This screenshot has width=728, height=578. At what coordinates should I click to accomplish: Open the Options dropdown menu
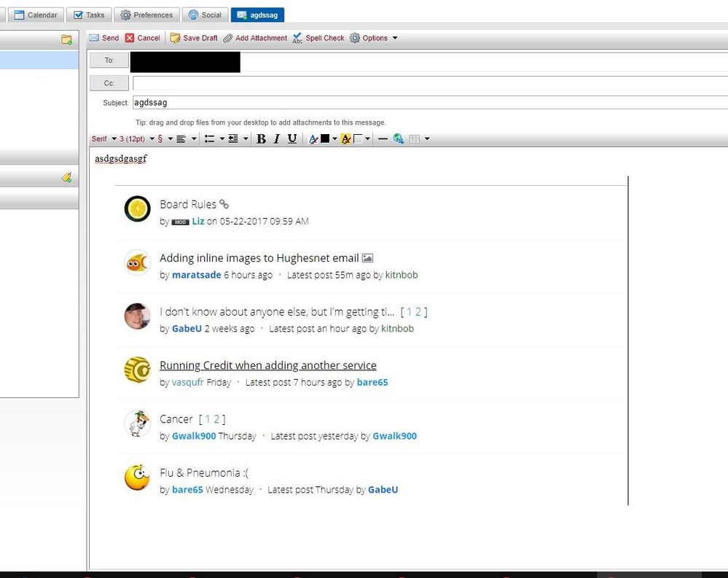[374, 38]
